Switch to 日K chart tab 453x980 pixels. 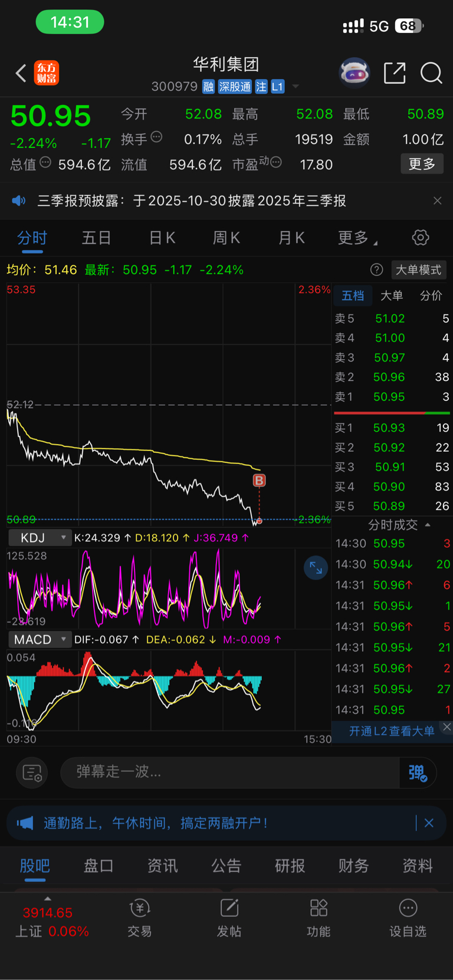[x=162, y=238]
